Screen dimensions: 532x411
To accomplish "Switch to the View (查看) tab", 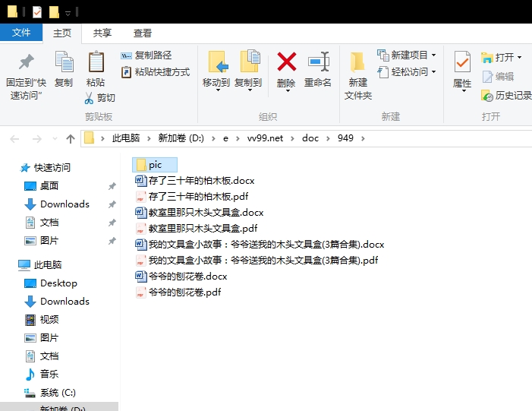I will [x=142, y=33].
